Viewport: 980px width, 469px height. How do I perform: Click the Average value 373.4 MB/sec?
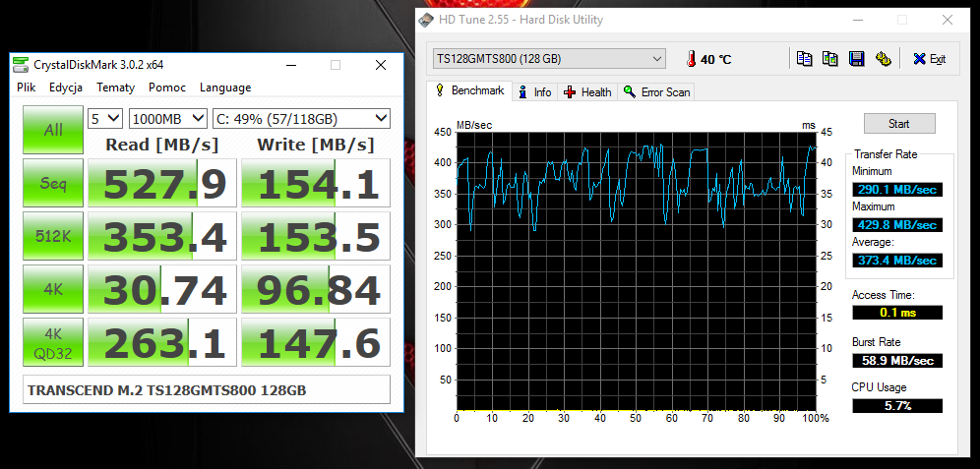tap(897, 261)
